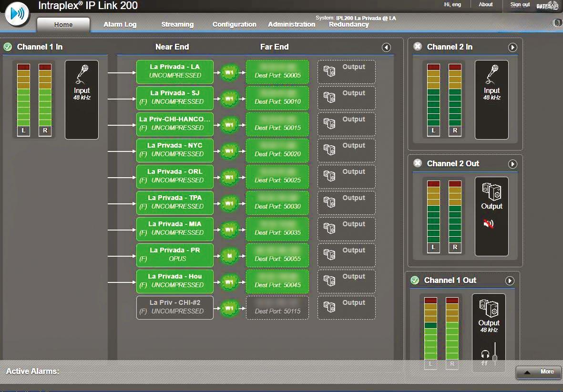Image resolution: width=563 pixels, height=392 pixels.
Task: Select the La Privada - SJ stream
Action: [x=175, y=98]
